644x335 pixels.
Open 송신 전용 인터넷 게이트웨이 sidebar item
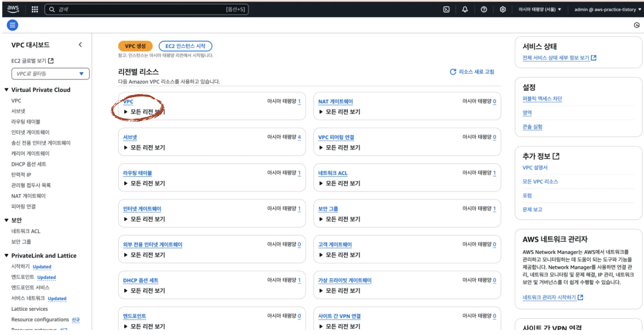click(x=41, y=143)
